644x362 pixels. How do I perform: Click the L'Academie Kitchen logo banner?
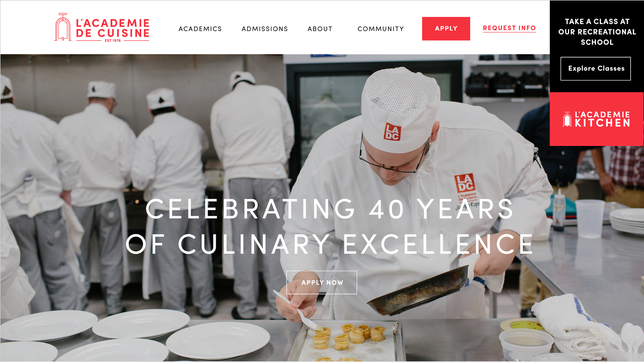[x=597, y=119]
